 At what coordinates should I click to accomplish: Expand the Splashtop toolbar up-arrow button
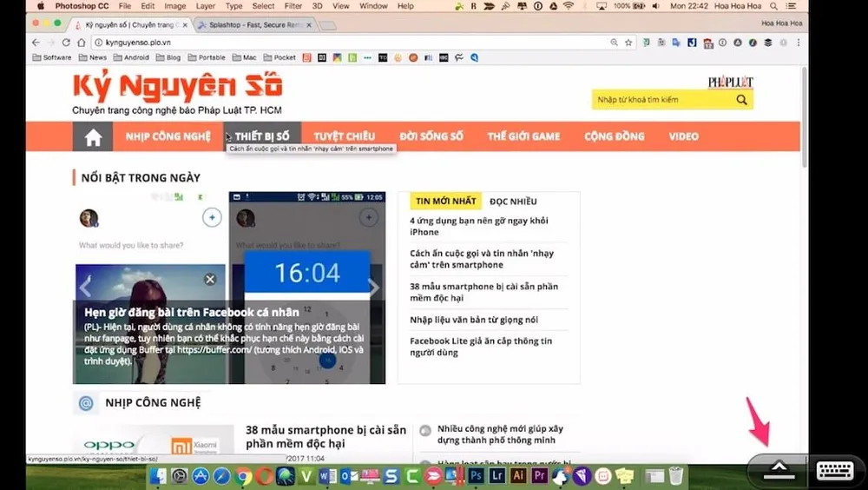[x=779, y=469]
